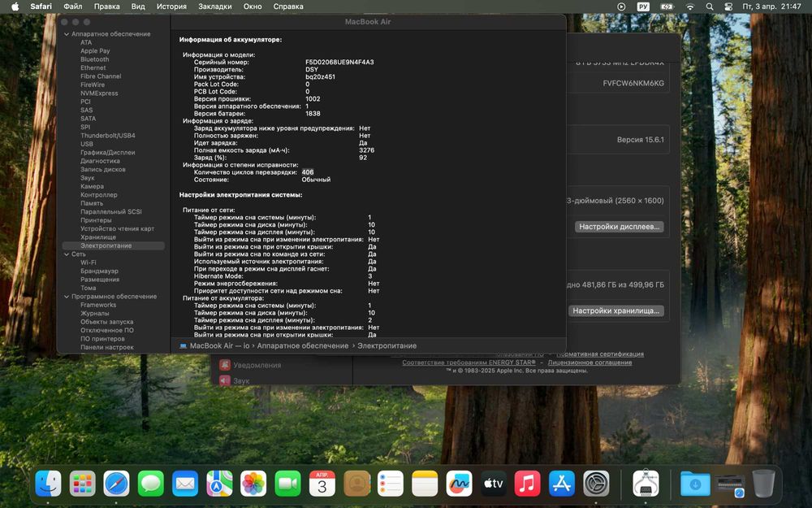
Task: Select Wi-Fi under the Сеть section
Action: [88, 263]
